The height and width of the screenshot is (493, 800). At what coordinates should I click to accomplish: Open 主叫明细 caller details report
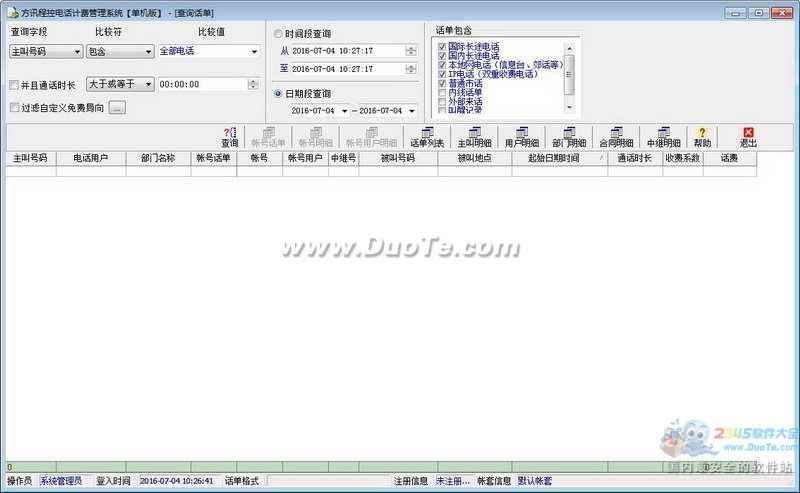474,137
